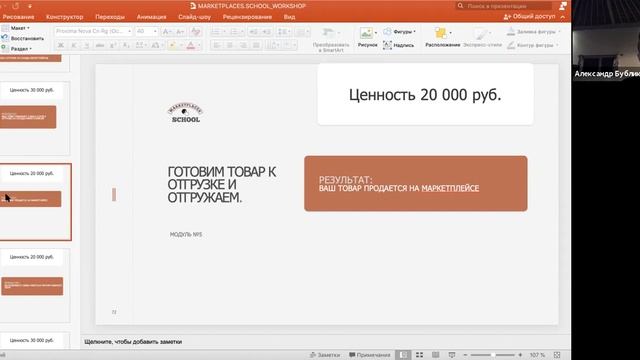The width and height of the screenshot is (640, 360).
Task: Click the notes area 'Щелкните, чтобы добавить заметки'
Action: tap(133, 342)
